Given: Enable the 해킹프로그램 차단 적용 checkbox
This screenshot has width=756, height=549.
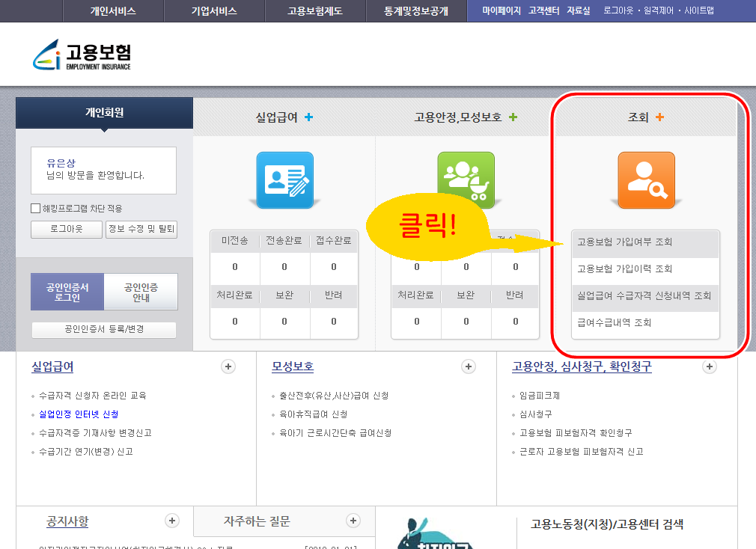Looking at the screenshot, I should [x=36, y=209].
